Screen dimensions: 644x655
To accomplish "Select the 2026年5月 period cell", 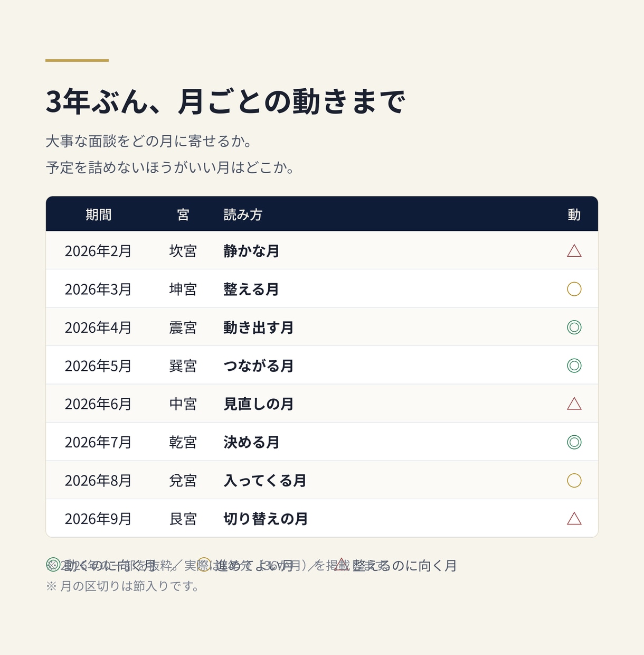I will 98,366.
